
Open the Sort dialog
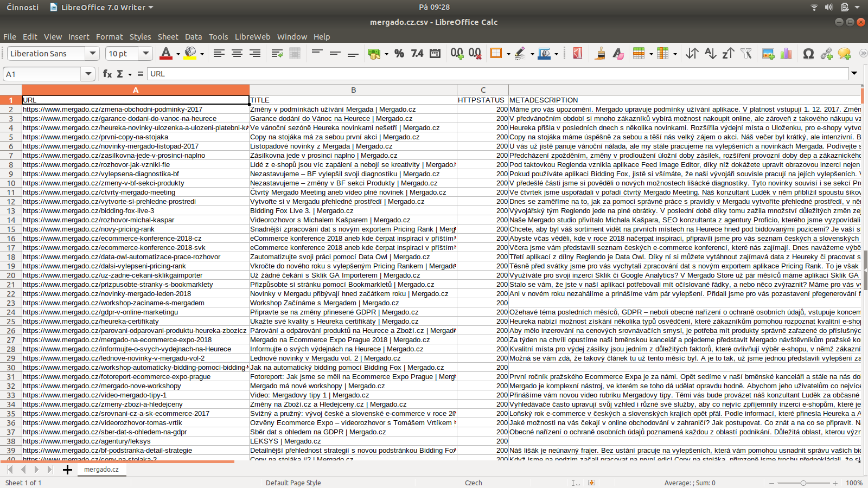pyautogui.click(x=692, y=54)
